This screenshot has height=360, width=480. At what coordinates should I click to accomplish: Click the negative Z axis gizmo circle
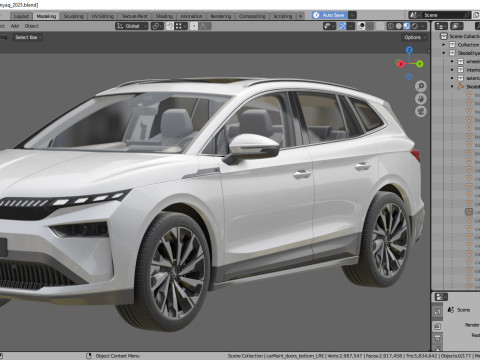[409, 77]
